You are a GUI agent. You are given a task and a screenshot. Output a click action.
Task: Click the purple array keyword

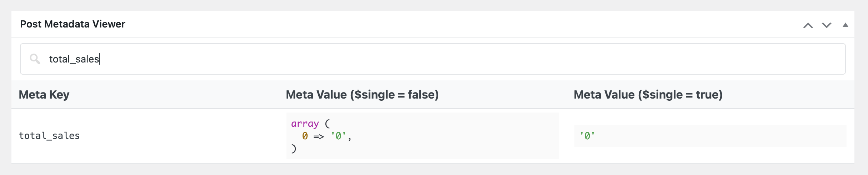click(305, 124)
